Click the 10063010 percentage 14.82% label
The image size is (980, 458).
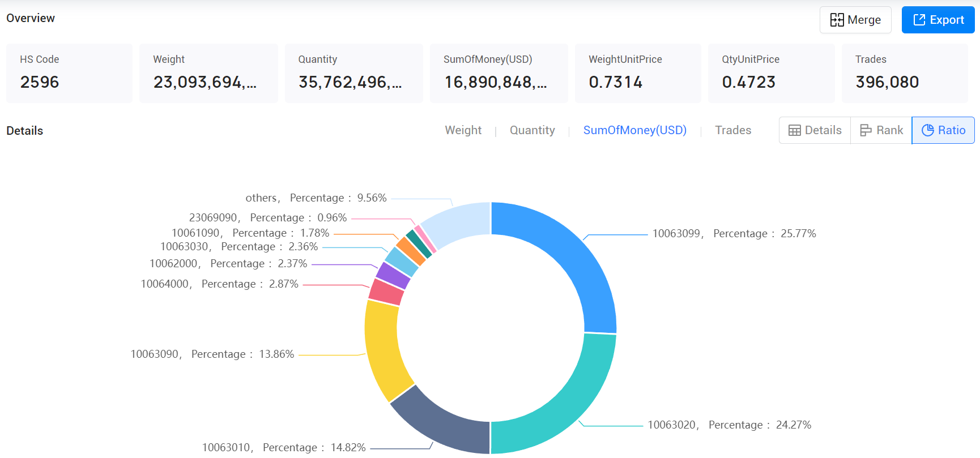(x=284, y=447)
